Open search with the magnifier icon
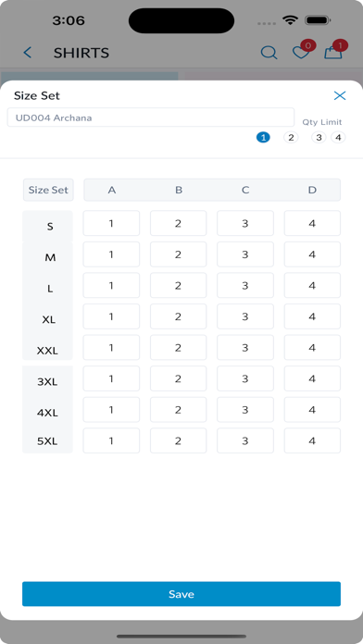The height and width of the screenshot is (644, 363). 269,53
